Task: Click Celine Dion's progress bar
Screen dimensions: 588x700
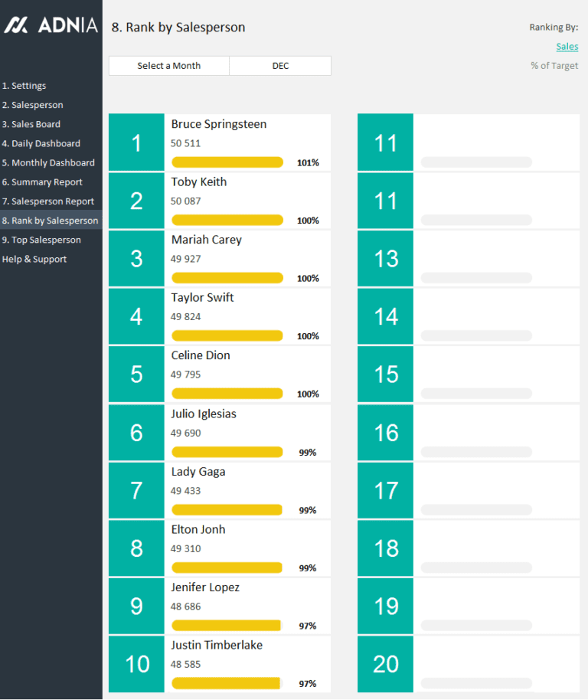Action: pyautogui.click(x=227, y=393)
